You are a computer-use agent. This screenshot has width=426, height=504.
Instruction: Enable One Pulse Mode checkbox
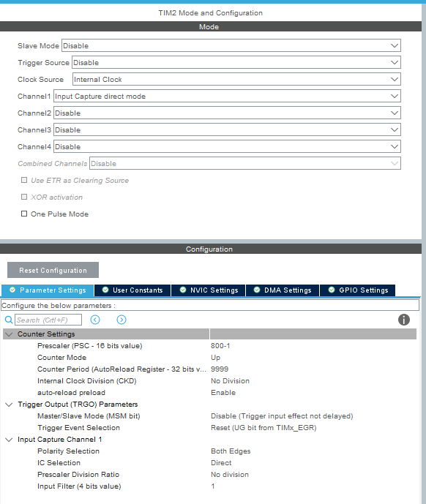coord(24,214)
